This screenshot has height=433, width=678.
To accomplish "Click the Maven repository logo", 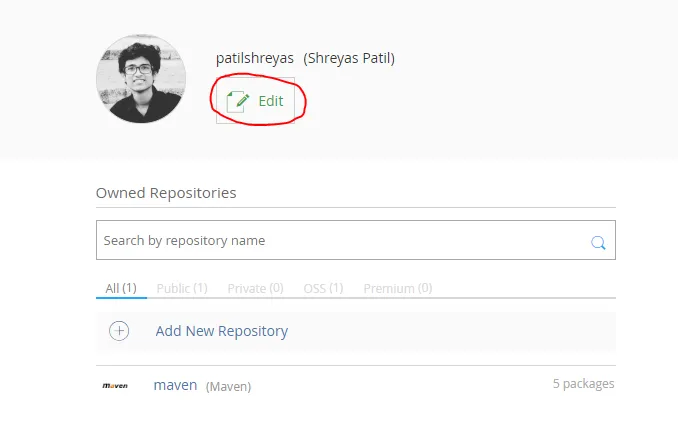I will coord(115,385).
